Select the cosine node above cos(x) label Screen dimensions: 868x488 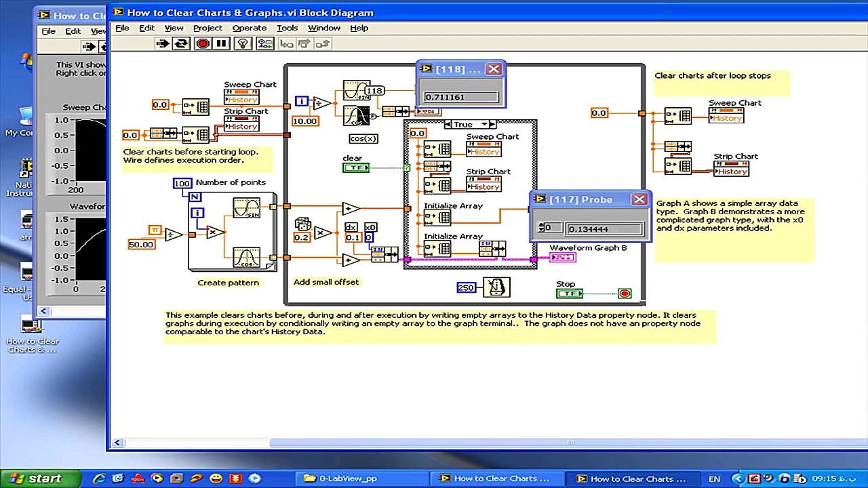tap(356, 116)
